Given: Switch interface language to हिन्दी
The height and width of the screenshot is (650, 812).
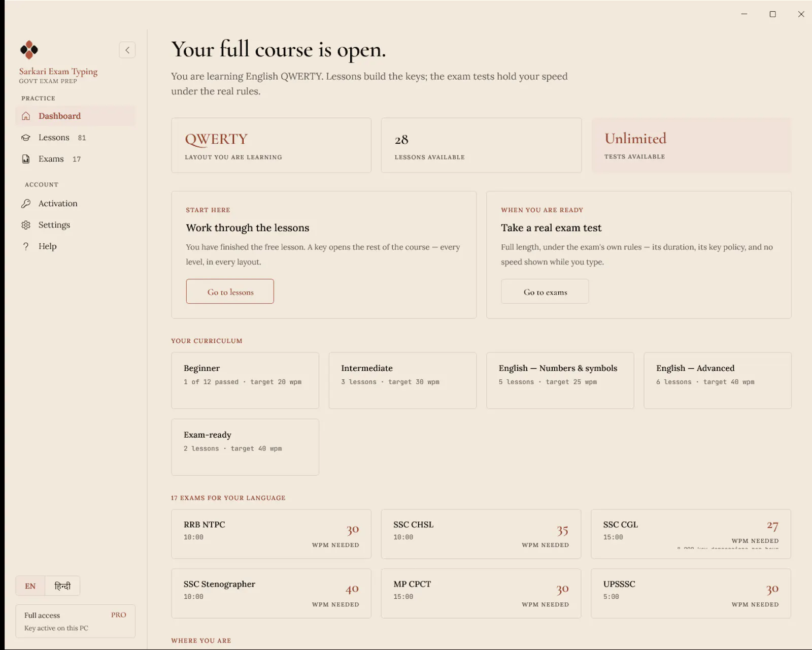Looking at the screenshot, I should (62, 586).
